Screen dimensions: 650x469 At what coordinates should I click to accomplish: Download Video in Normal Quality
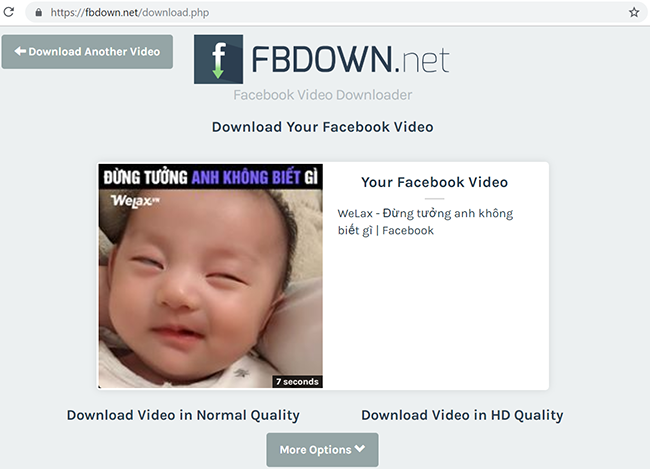point(183,415)
